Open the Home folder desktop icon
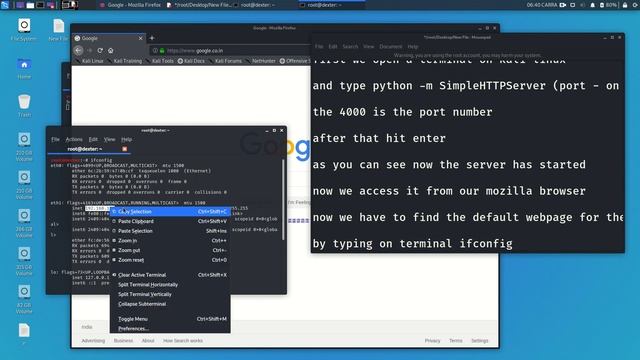The width and height of the screenshot is (640, 360). click(24, 68)
